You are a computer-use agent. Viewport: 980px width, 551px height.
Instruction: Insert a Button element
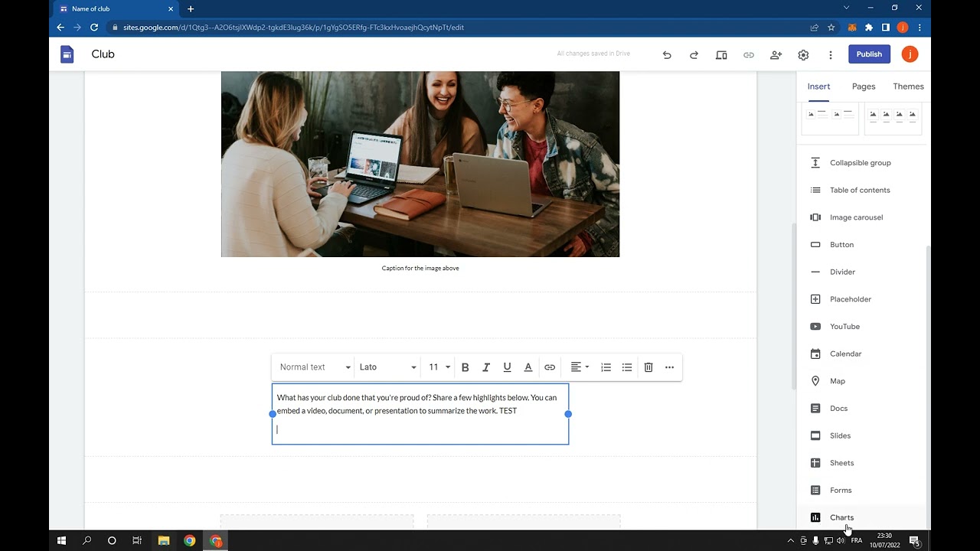[x=861, y=245]
